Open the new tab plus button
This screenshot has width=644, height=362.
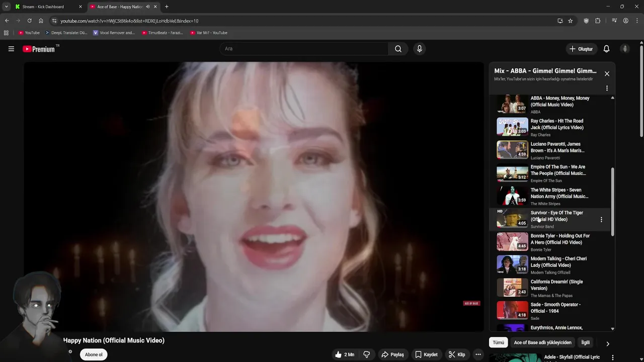(x=167, y=7)
